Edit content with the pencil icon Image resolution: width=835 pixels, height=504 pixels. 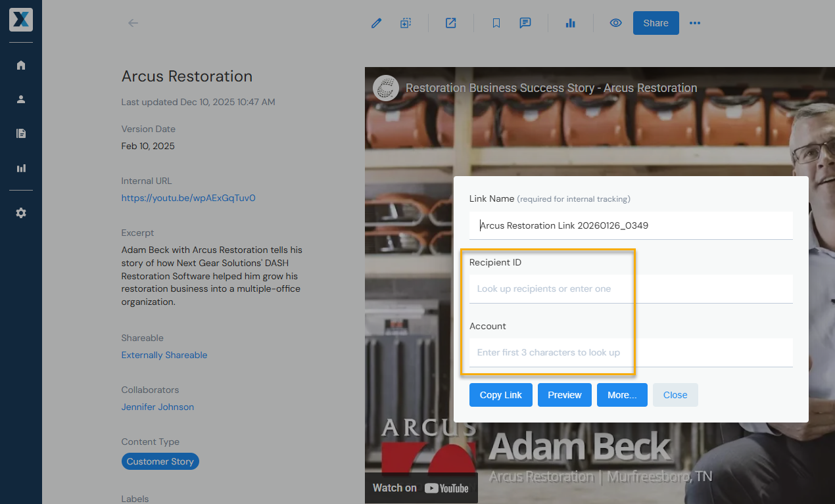[x=376, y=23]
